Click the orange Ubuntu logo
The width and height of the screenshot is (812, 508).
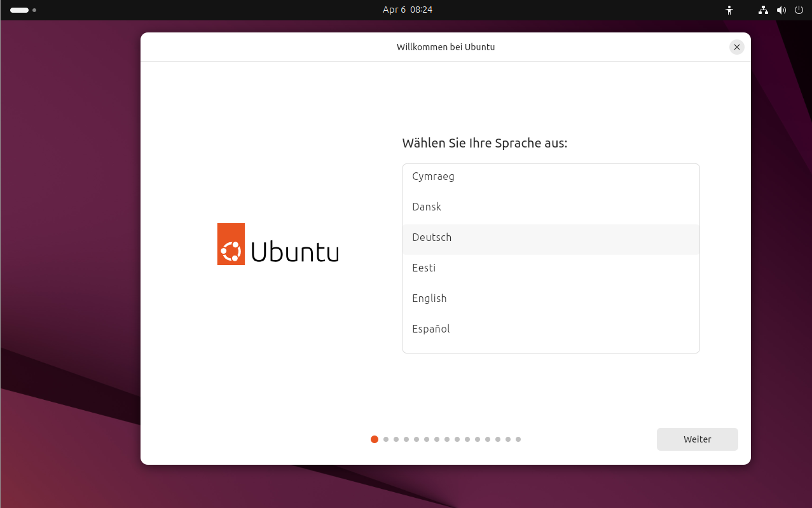pyautogui.click(x=231, y=244)
